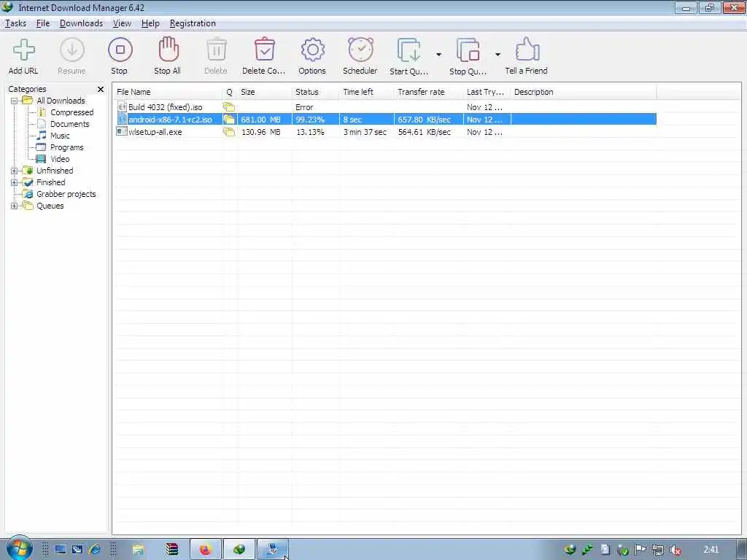Expand the Unfinished category node

tap(15, 171)
